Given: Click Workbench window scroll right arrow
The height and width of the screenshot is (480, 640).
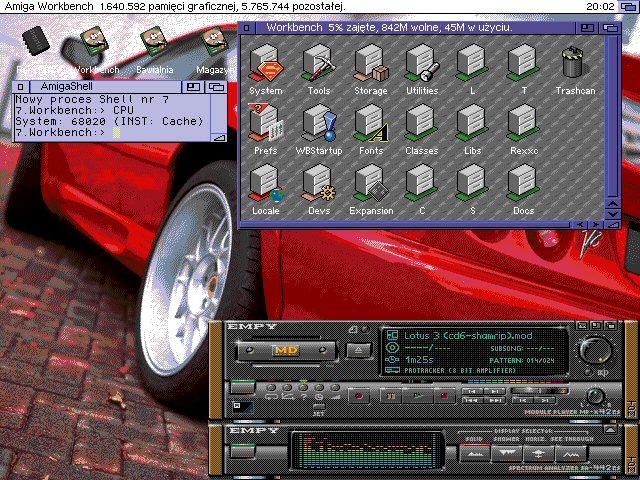Looking at the screenshot, I should pos(596,224).
